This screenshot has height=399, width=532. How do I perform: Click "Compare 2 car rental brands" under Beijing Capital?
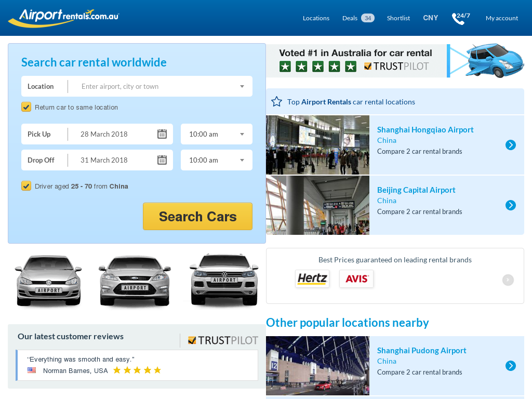(419, 212)
